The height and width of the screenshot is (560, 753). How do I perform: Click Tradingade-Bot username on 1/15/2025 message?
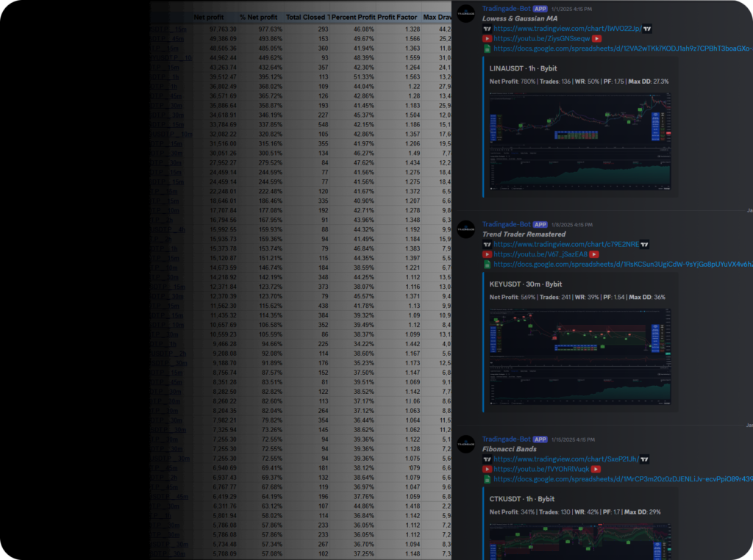pos(506,439)
